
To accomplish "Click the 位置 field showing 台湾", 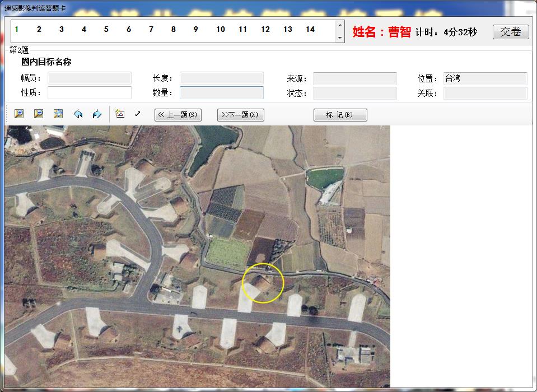I will tap(485, 79).
